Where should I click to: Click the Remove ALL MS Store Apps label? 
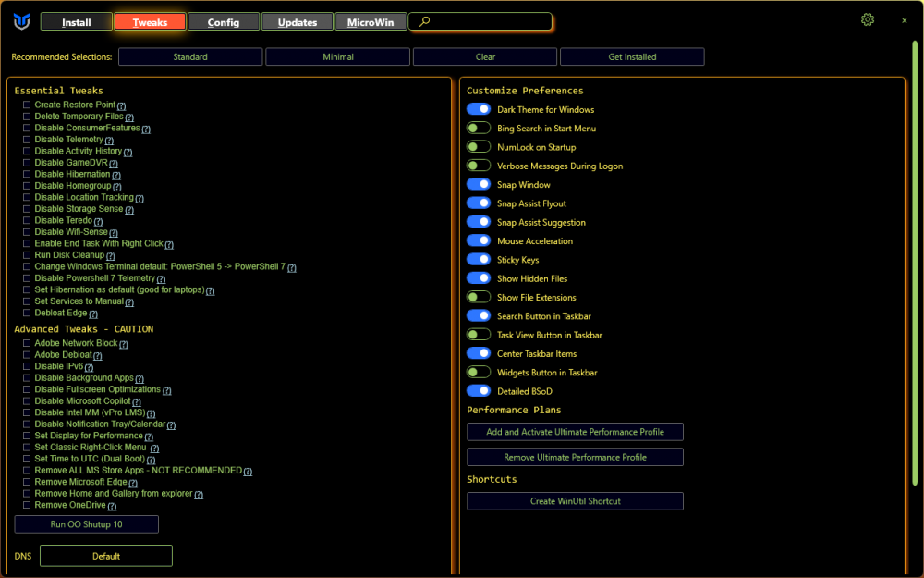[138, 470]
